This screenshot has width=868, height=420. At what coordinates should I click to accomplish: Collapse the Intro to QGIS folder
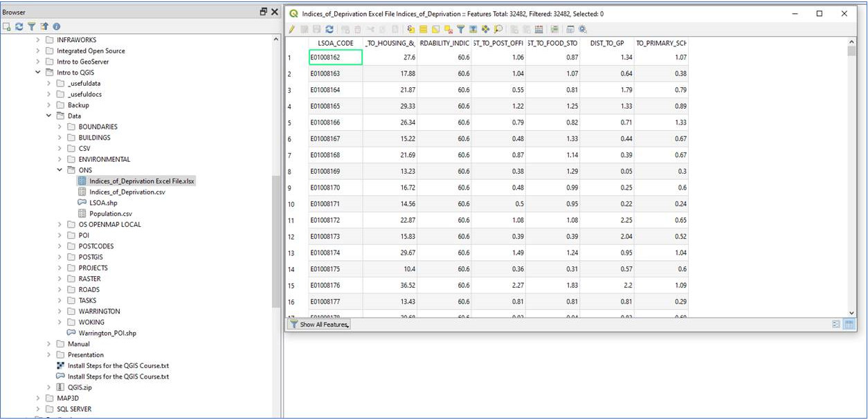pos(39,73)
